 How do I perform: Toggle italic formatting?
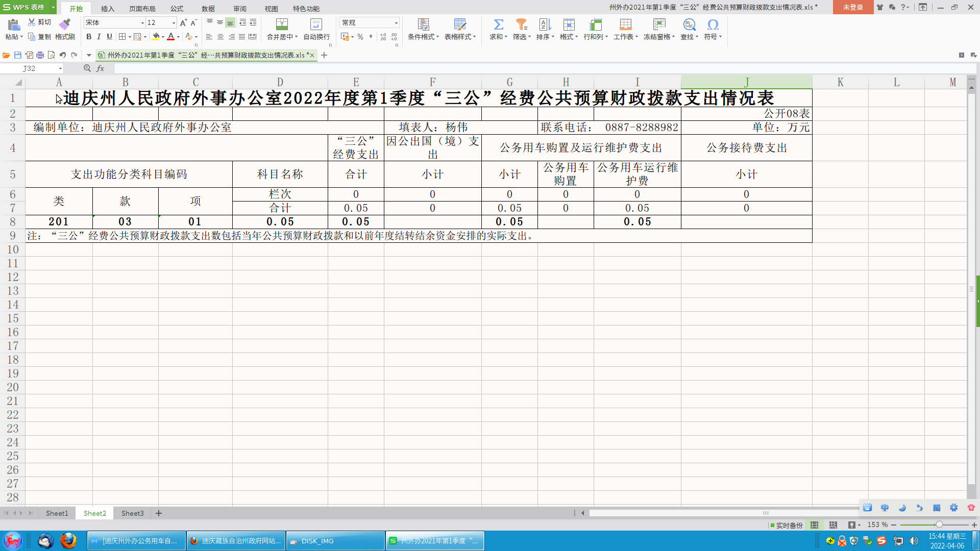(99, 37)
